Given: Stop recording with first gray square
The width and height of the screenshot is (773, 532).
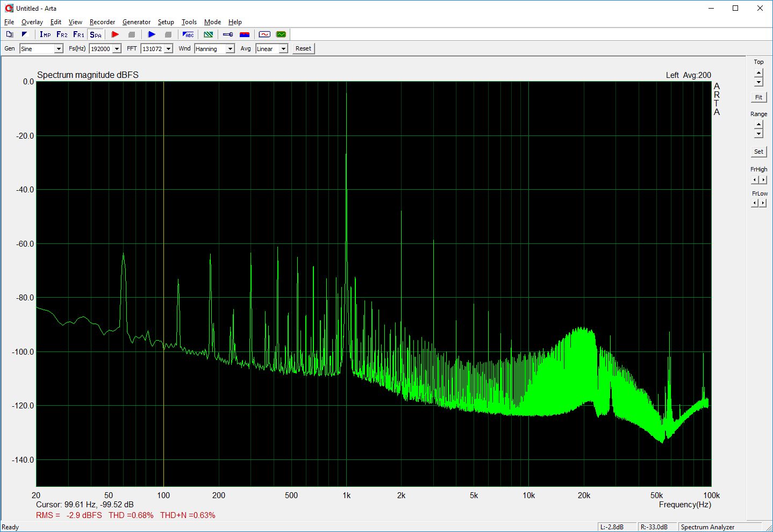Looking at the screenshot, I should 132,34.
